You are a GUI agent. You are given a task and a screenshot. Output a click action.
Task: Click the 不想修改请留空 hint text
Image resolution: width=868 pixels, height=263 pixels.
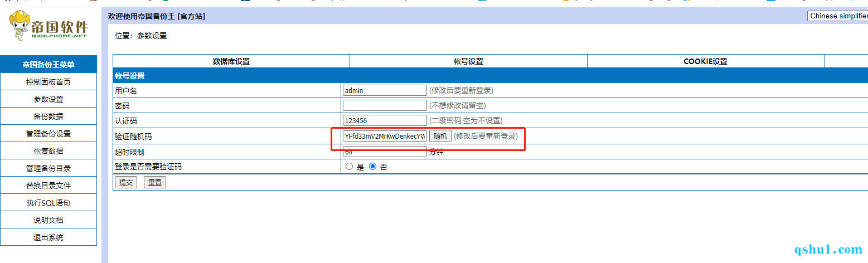point(457,105)
